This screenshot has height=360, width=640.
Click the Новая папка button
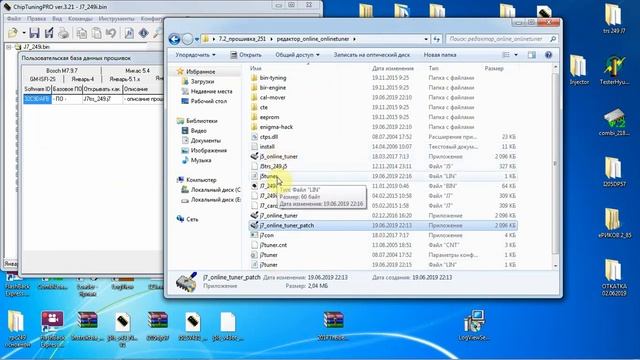(x=440, y=55)
